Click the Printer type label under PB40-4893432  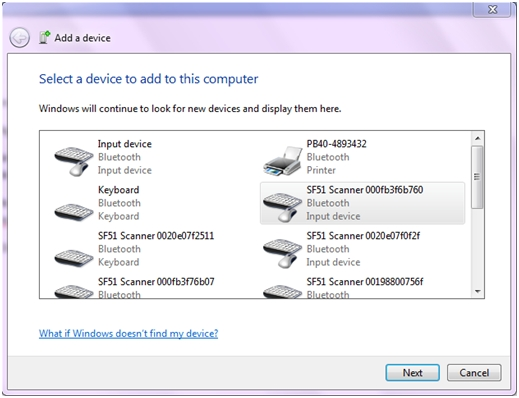pos(321,170)
